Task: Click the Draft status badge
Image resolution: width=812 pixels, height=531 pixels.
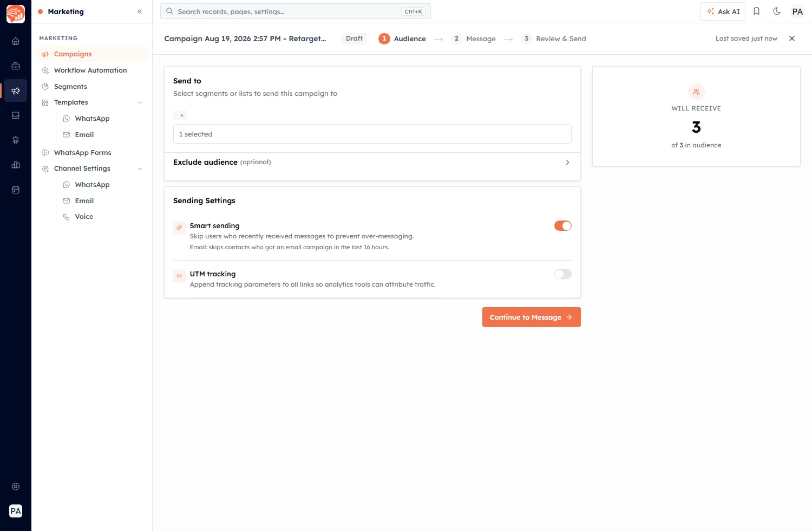Action: 354,38
